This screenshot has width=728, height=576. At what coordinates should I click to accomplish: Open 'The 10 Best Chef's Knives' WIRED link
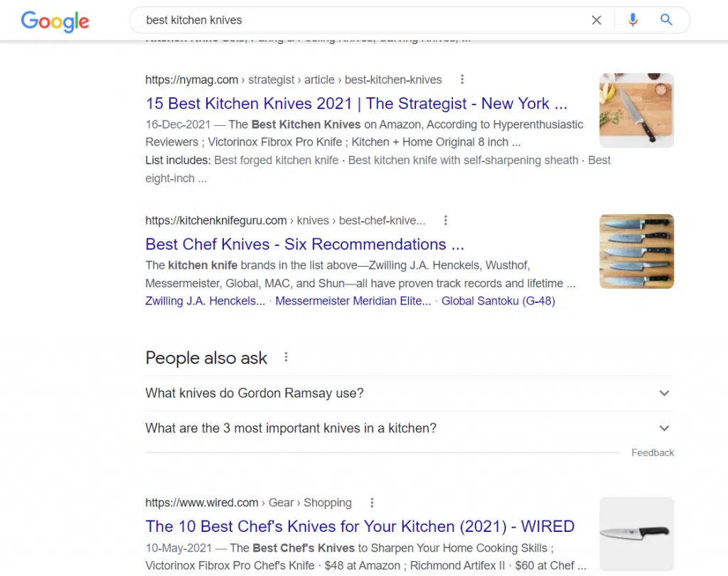(x=360, y=526)
